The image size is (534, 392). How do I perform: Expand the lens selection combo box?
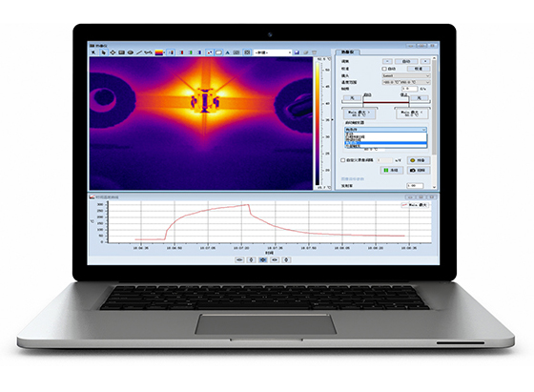pyautogui.click(x=406, y=75)
